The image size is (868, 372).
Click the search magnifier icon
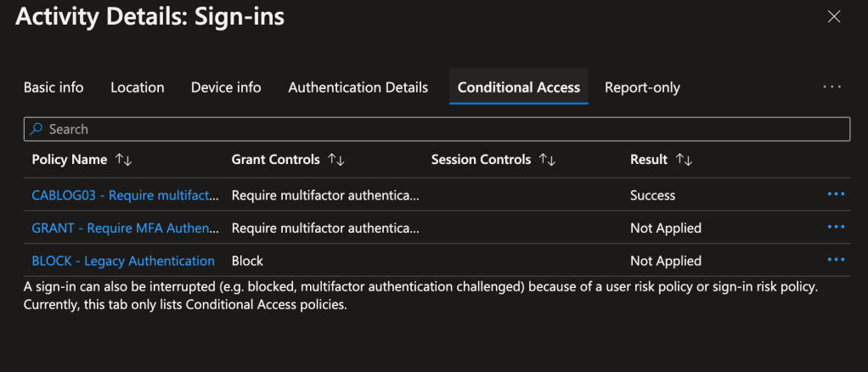[36, 129]
